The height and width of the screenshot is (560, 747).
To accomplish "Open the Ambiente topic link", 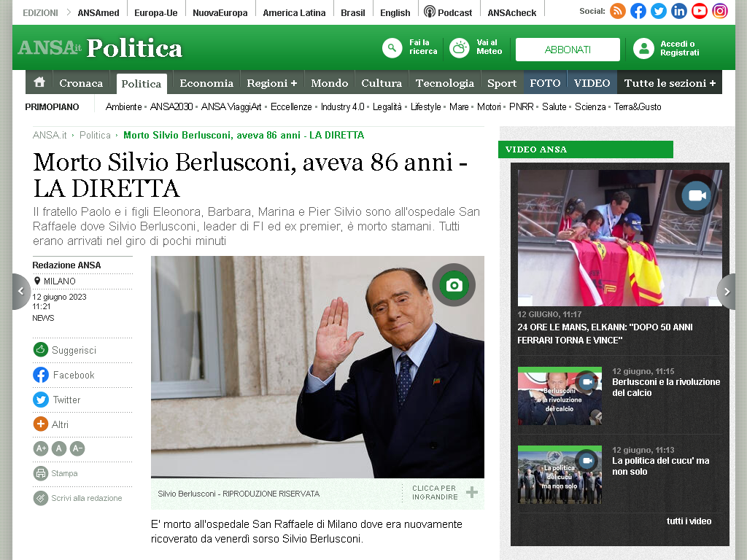I will tap(123, 106).
